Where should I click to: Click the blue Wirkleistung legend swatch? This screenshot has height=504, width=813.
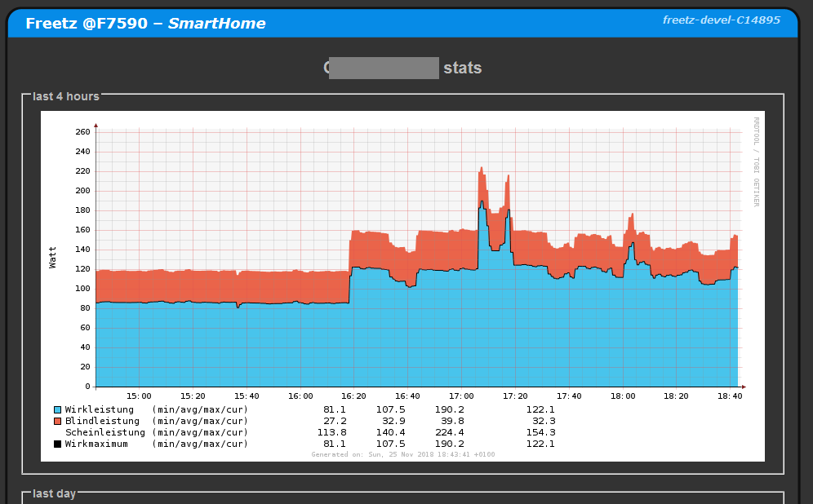(x=57, y=409)
